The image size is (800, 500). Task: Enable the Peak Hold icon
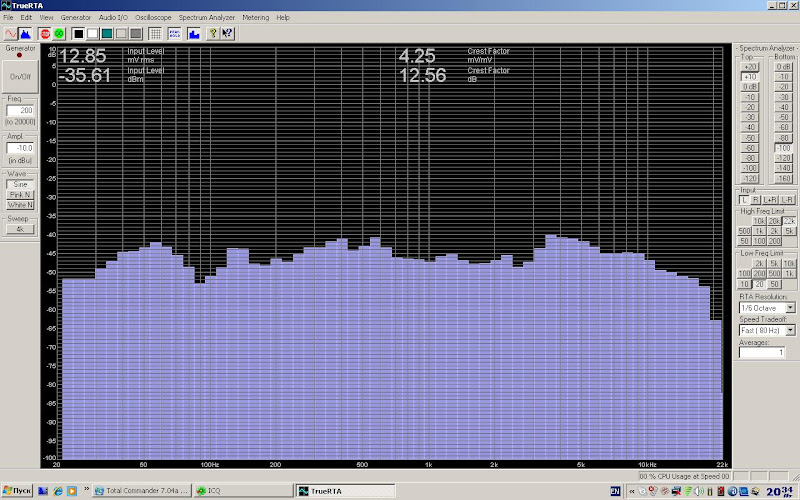tap(175, 33)
